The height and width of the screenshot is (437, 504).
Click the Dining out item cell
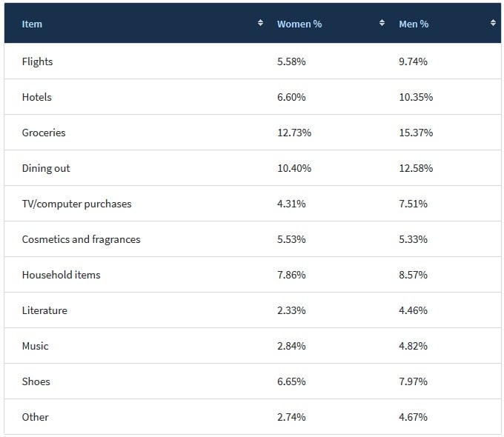[46, 168]
